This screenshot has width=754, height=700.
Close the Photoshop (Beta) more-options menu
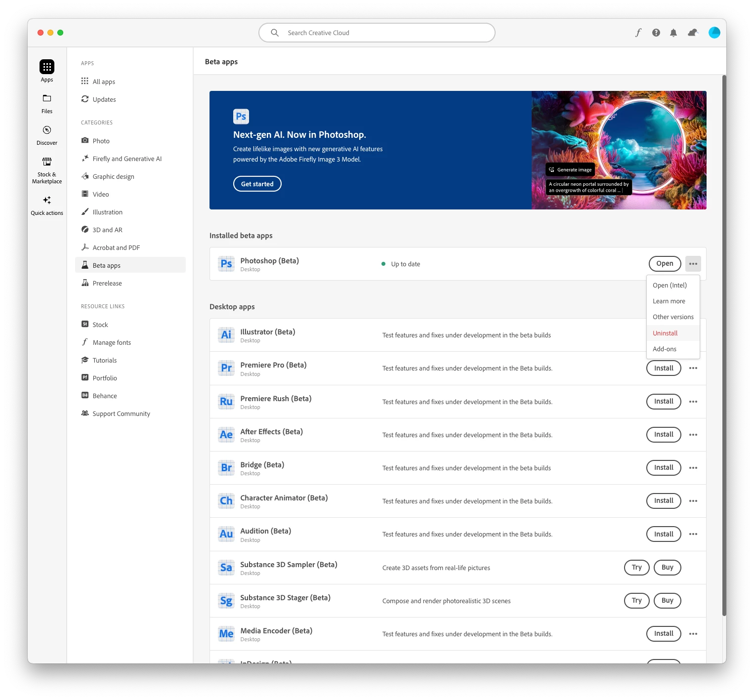(693, 264)
